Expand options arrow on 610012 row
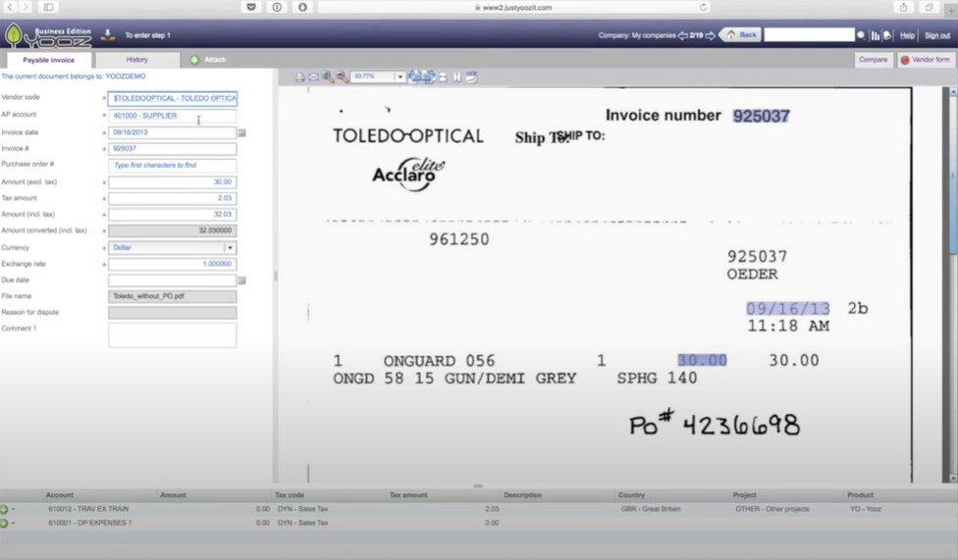 (13, 509)
